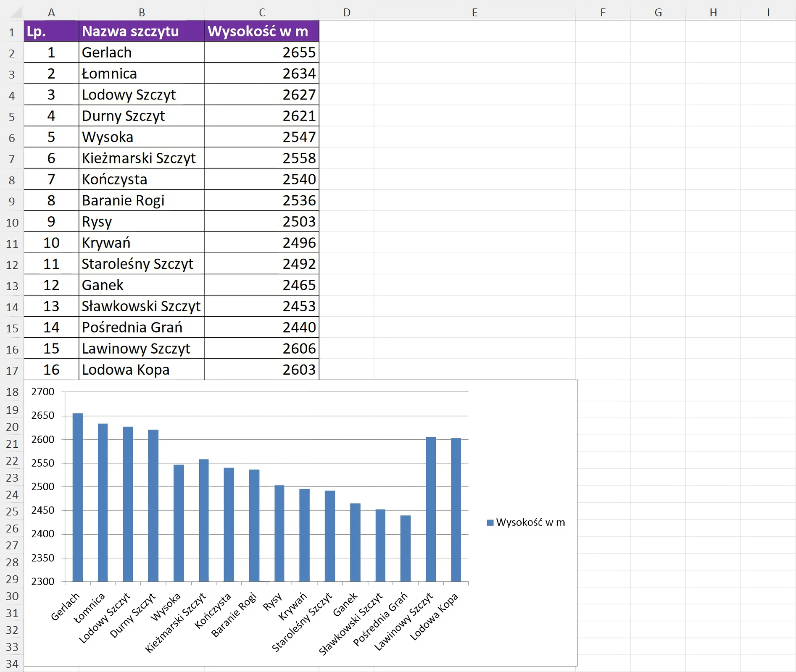Click the Pośrednia Grań bar in the chart
796x672 pixels.
406,548
